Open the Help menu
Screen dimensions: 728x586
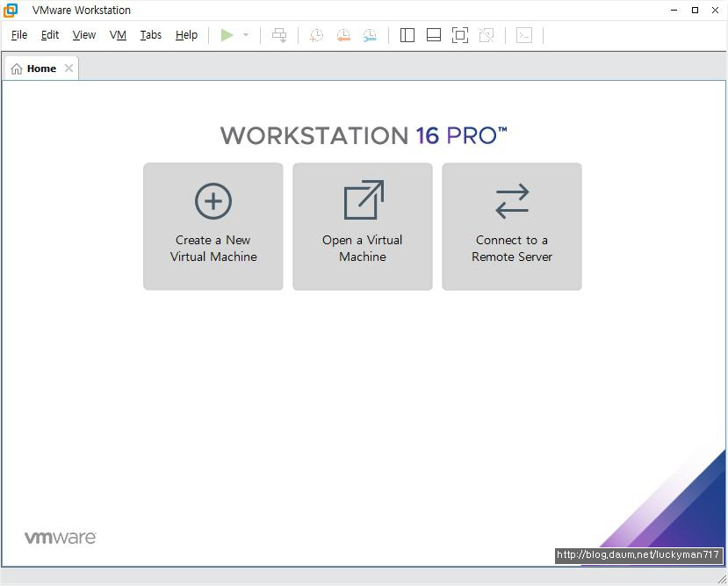[186, 35]
